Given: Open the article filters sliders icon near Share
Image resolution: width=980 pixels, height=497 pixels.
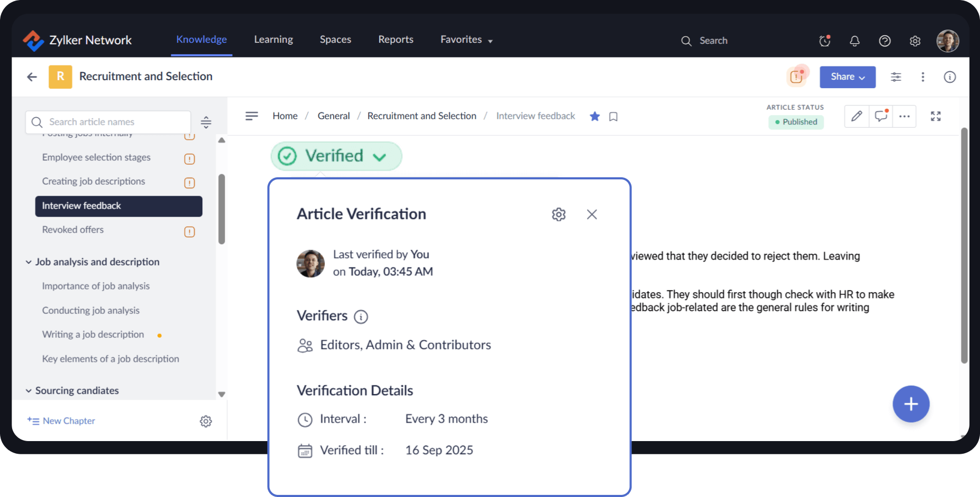Looking at the screenshot, I should click(896, 77).
